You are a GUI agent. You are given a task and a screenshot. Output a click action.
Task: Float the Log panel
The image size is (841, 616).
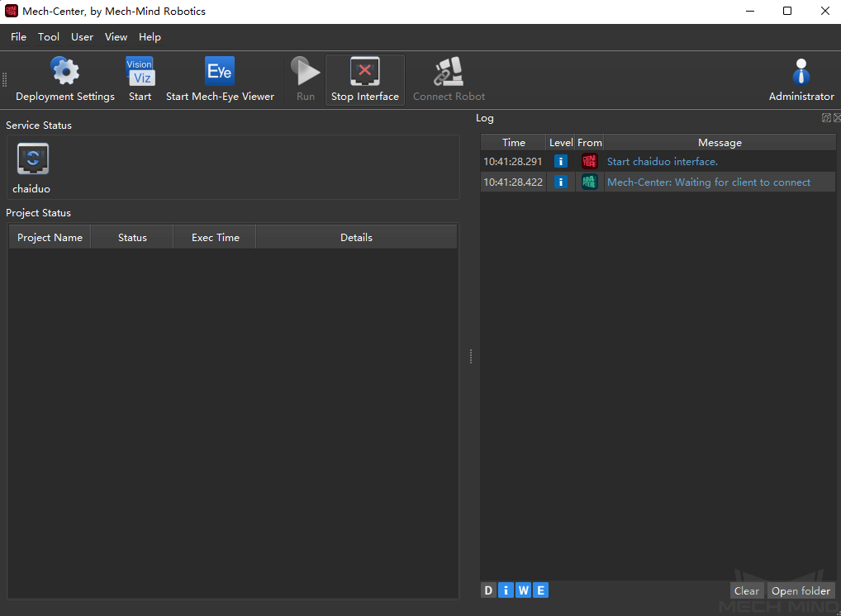tap(826, 117)
